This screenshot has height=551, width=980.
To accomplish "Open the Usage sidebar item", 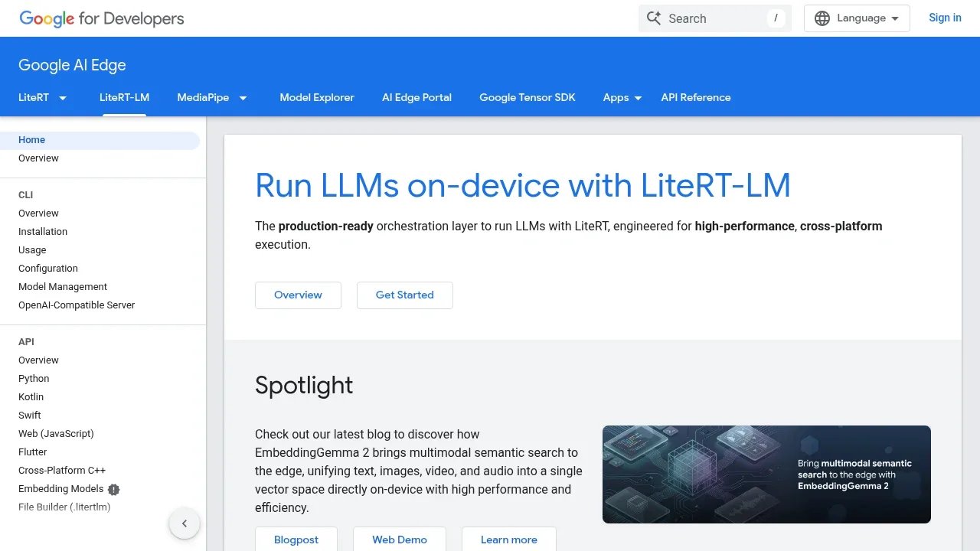I will tap(32, 250).
